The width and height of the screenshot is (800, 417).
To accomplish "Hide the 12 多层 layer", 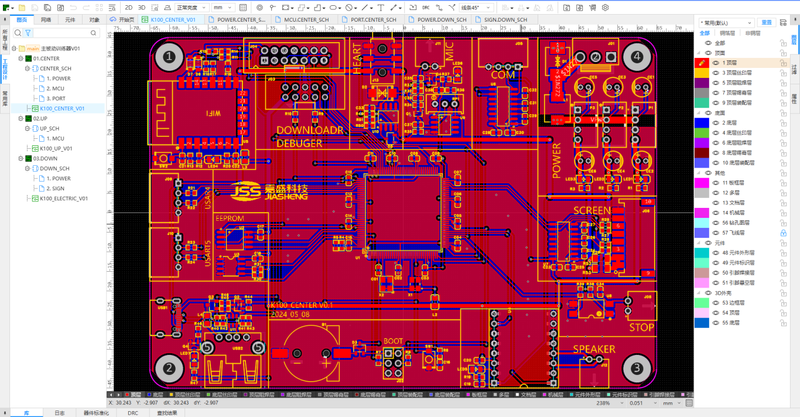I will click(x=715, y=193).
